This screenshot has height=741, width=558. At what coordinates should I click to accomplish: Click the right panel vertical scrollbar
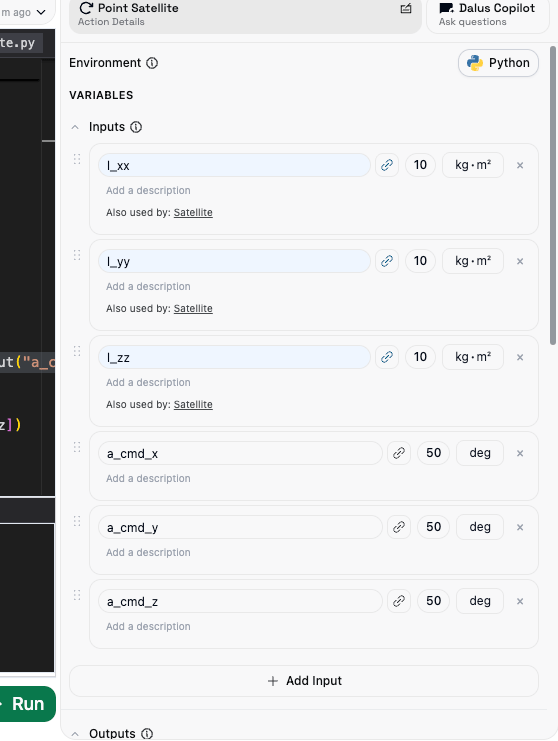[553, 196]
